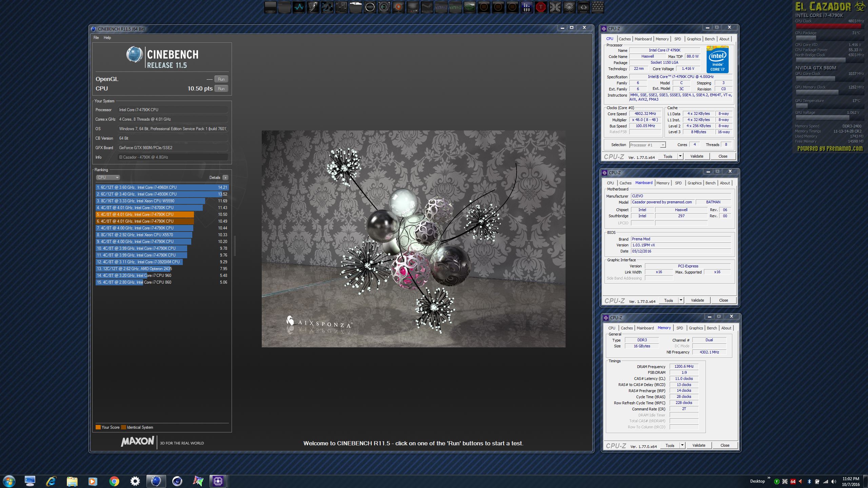868x488 pixels.
Task: Toggle Identical System display in Cinebench
Action: (124, 427)
